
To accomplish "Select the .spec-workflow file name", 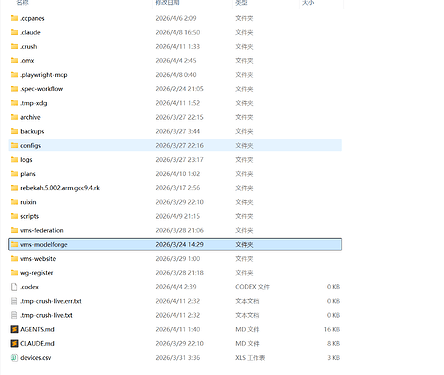I will pos(41,89).
